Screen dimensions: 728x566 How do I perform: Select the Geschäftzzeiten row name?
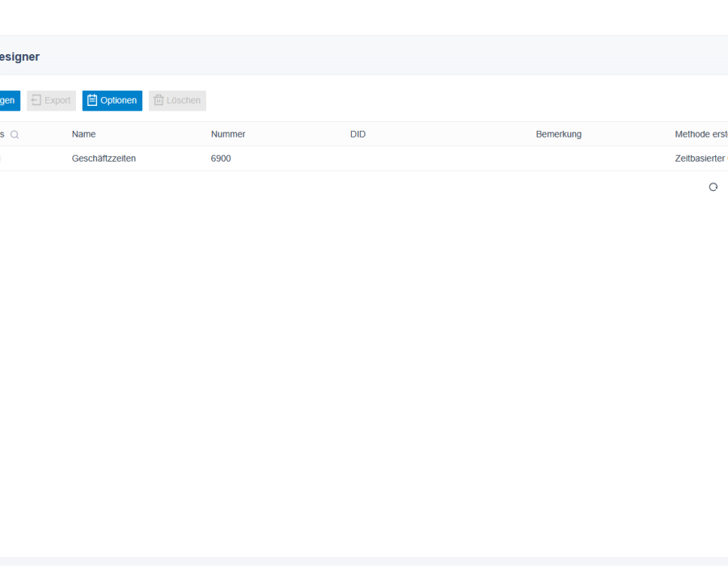pos(104,158)
